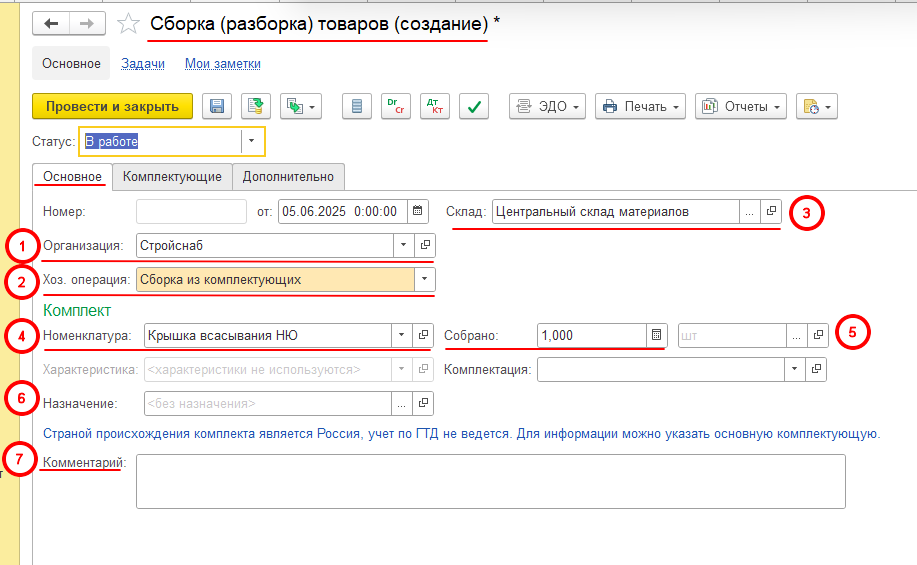Expand the Статус dropdown

click(252, 142)
